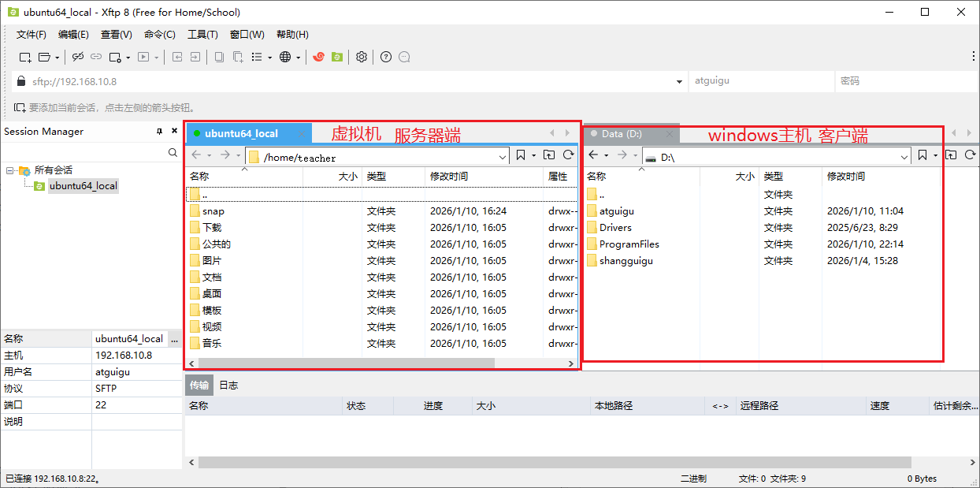Click the green Xftp new window icon
Viewport: 980px width, 488px height.
337,57
